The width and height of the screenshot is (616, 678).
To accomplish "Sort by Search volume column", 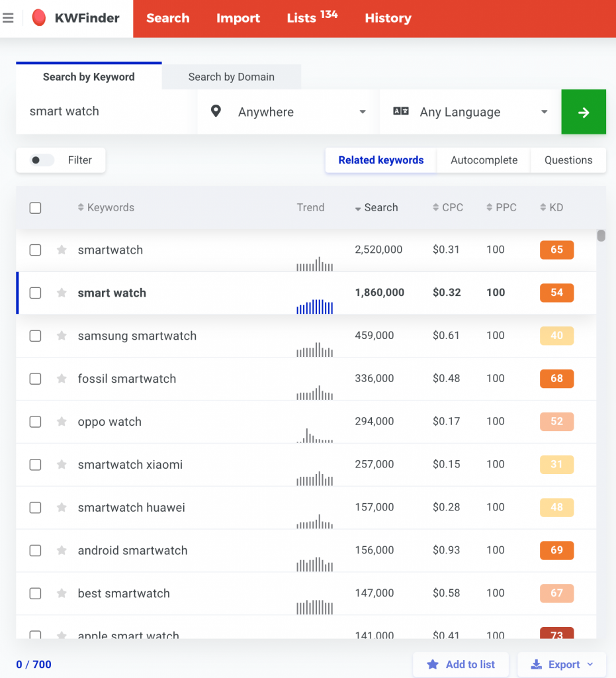I will coord(376,207).
